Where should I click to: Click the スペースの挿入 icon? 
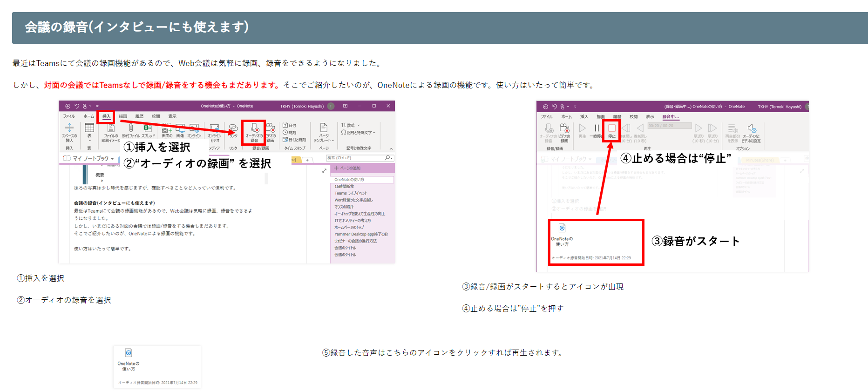69,128
